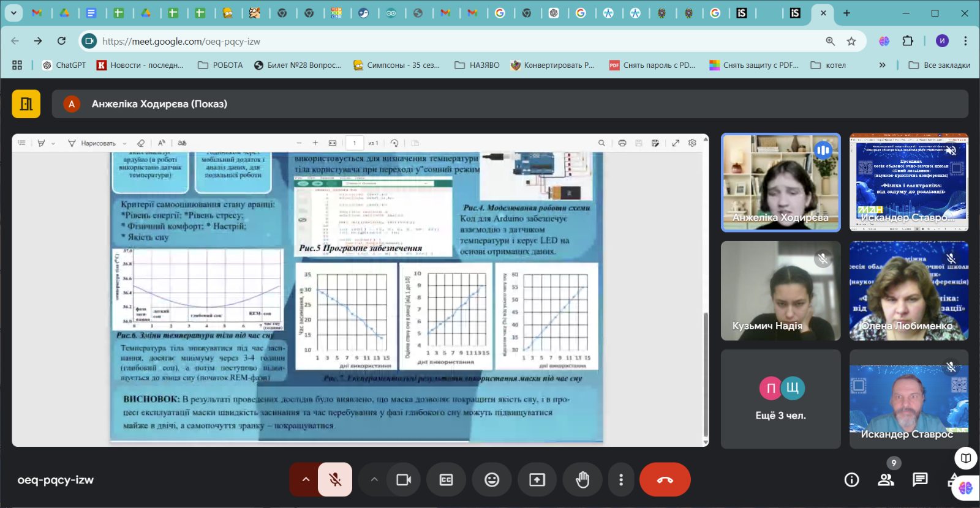980x508 pixels.
Task: Show the participants people list
Action: tap(886, 480)
